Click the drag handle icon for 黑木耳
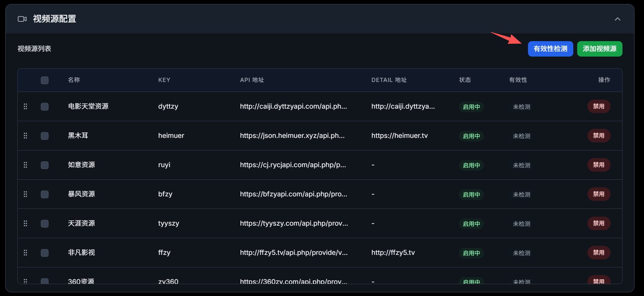The image size is (644, 296). [x=25, y=136]
